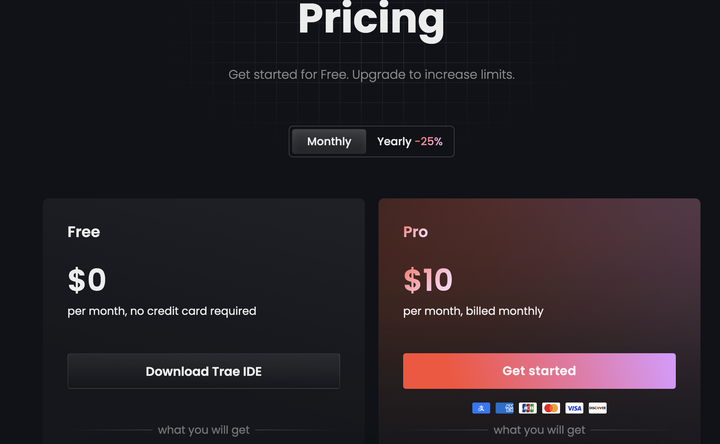This screenshot has height=444, width=720.
Task: Click 'what you will get' under Free plan
Action: [x=204, y=430]
